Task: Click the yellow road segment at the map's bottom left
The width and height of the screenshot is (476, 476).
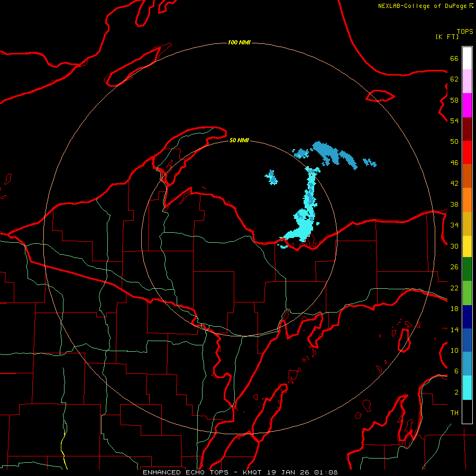Action: click(64, 450)
